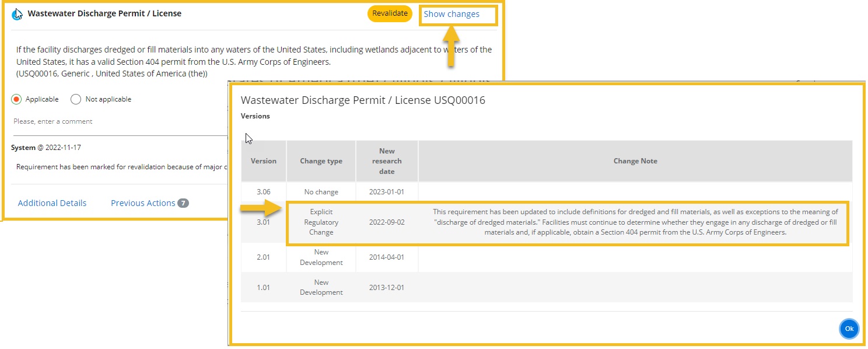This screenshot has height=349, width=868.
Task: Click the 2022-09-02 research date cell
Action: click(387, 222)
